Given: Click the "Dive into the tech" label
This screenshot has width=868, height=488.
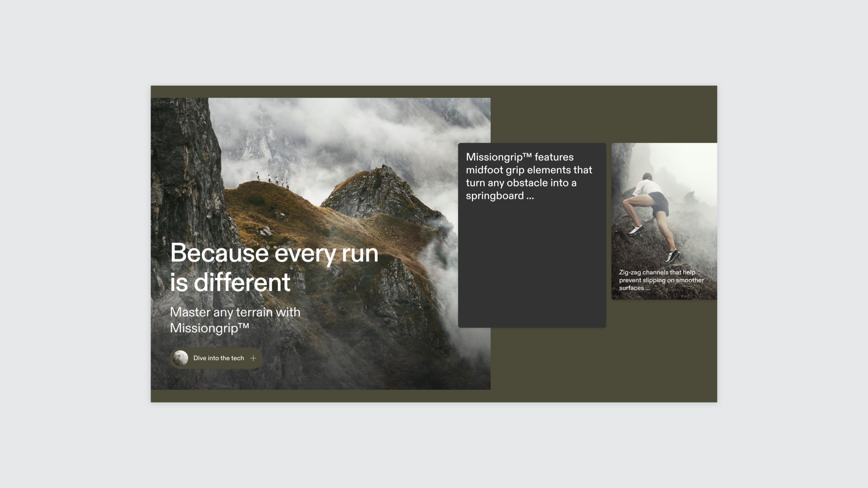Looking at the screenshot, I should (x=218, y=358).
